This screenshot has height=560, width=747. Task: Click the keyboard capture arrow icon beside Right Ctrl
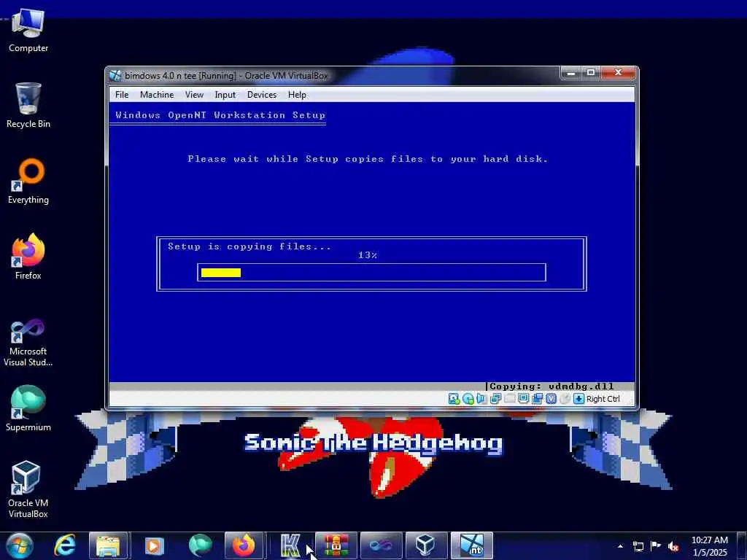click(578, 399)
